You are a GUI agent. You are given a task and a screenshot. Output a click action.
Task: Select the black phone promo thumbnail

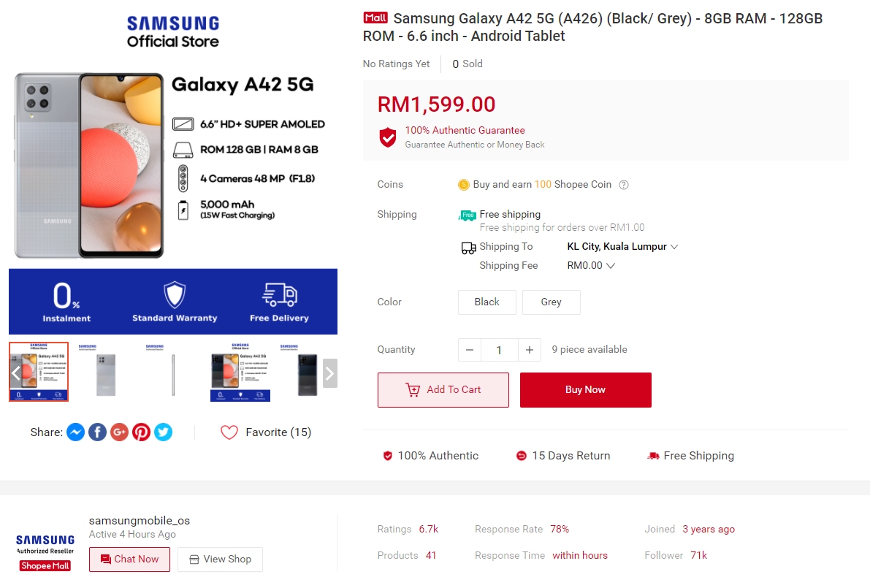(240, 372)
